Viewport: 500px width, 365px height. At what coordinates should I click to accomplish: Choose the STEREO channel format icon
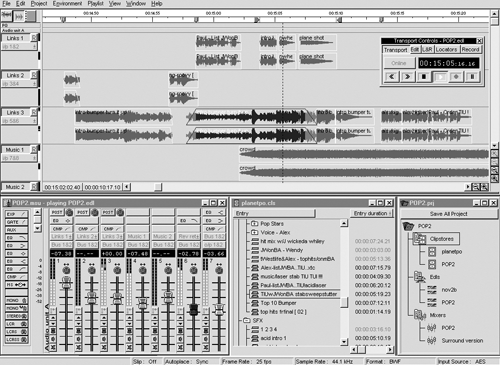tap(16, 316)
